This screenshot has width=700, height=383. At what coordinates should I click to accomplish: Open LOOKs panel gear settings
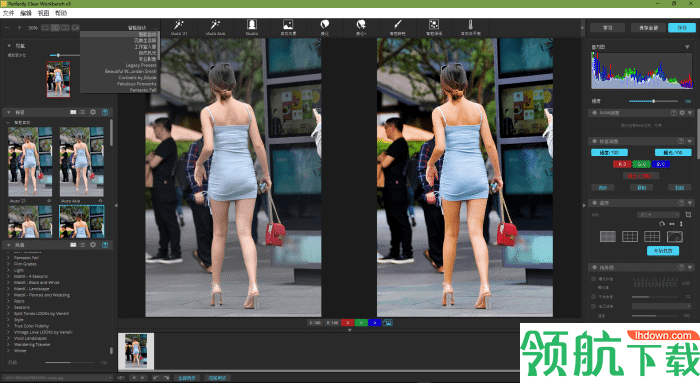(93, 245)
